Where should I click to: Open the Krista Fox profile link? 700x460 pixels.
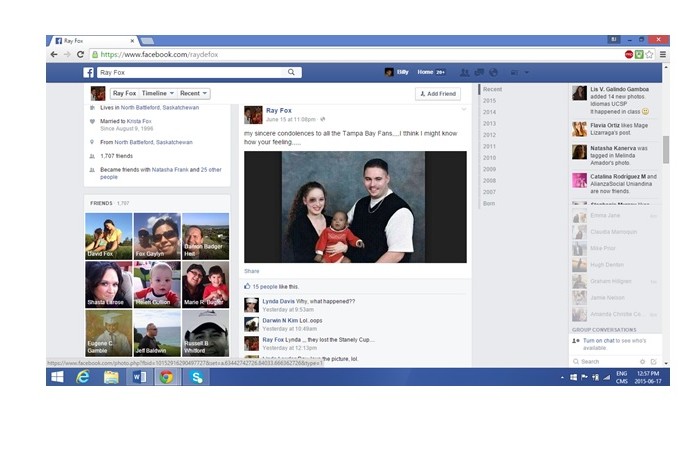point(139,121)
